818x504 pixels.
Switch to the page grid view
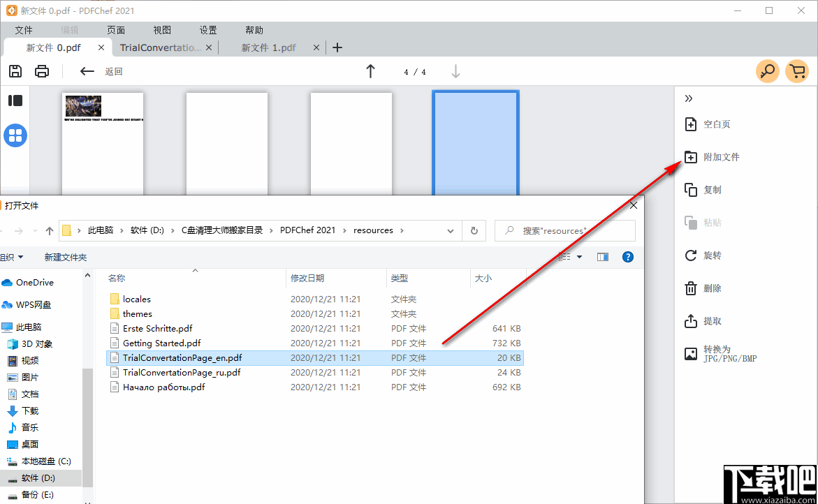pos(15,135)
